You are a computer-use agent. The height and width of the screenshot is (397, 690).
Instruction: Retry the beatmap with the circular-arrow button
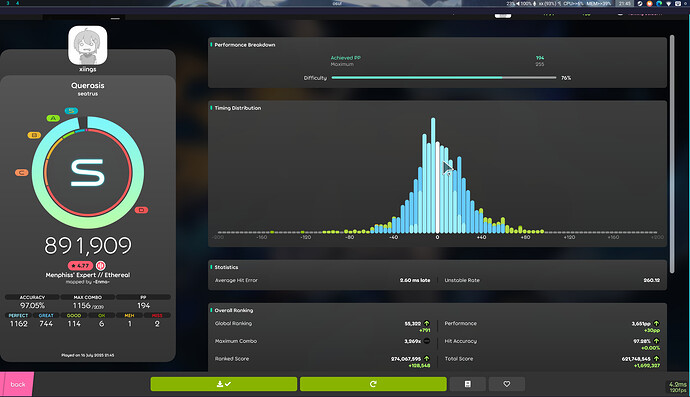373,384
